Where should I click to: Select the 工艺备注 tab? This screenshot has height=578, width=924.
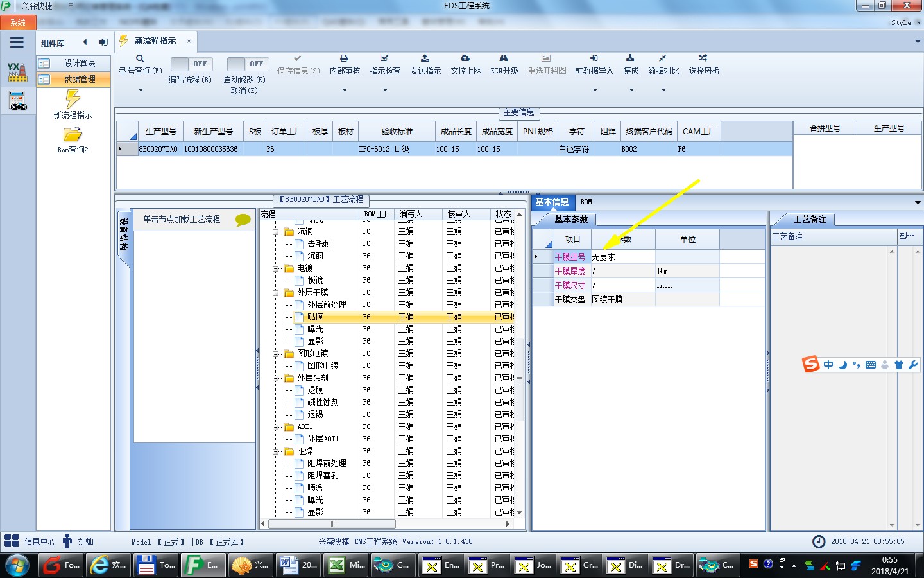tap(810, 219)
